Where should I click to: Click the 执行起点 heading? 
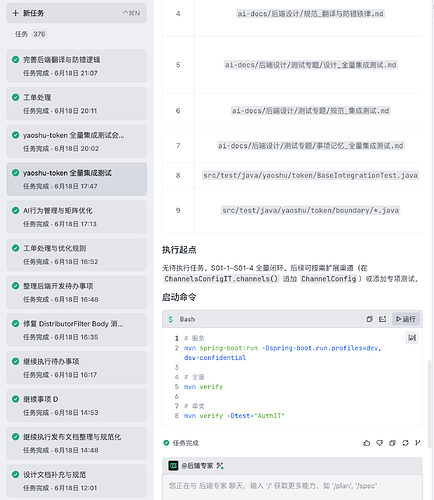(x=179, y=250)
